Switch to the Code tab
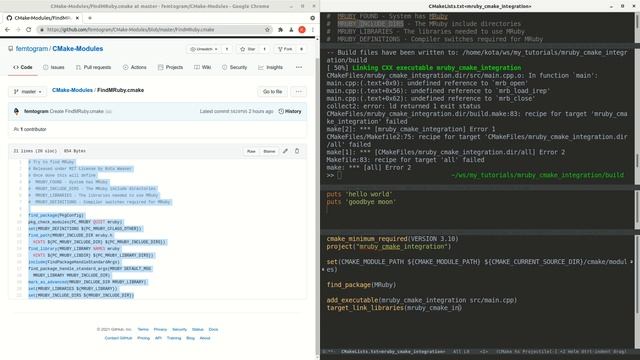The height and width of the screenshot is (360, 640). pyautogui.click(x=23, y=67)
